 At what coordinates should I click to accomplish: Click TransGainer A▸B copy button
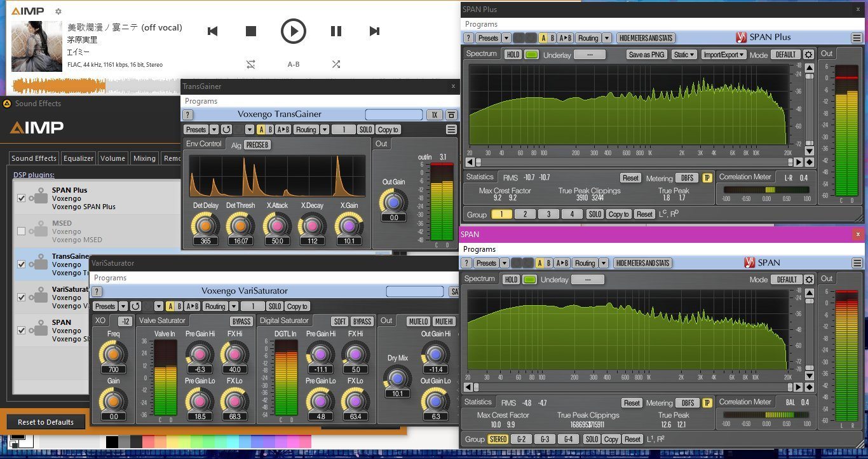[283, 130]
